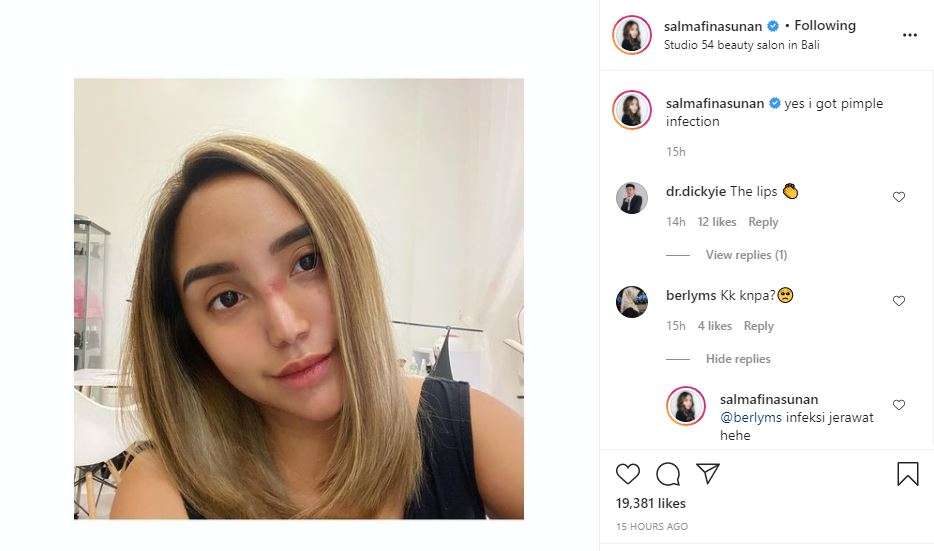Open the Following status button
Image resolution: width=934 pixels, height=551 pixels.
[825, 26]
